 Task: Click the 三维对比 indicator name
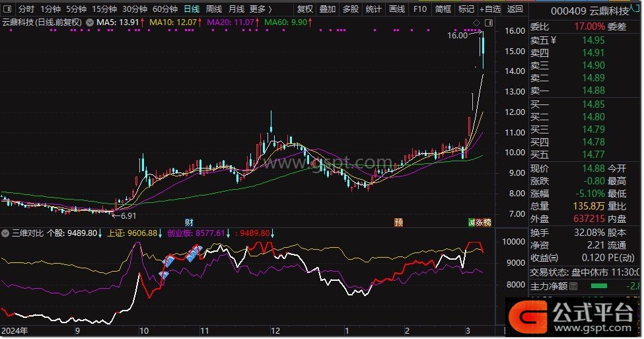click(28, 233)
